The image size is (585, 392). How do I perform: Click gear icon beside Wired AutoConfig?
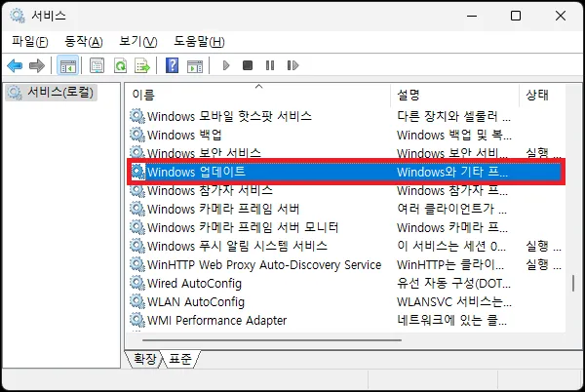click(x=136, y=283)
